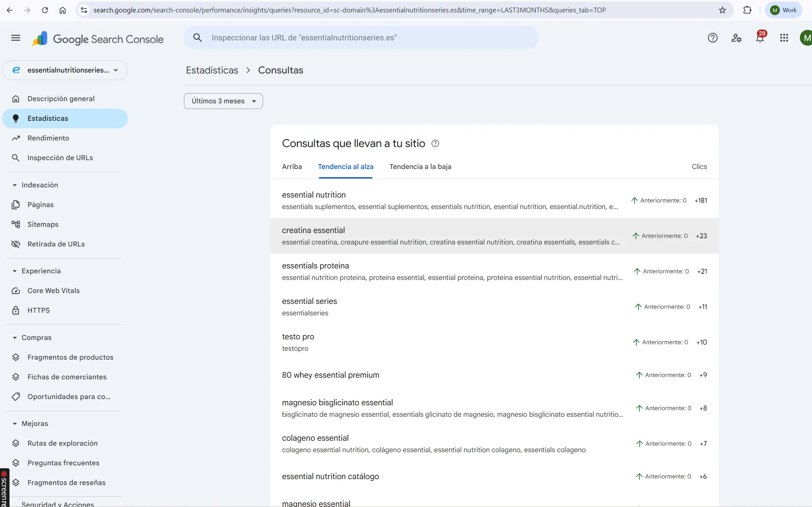Click the +181 clicks value
This screenshot has height=507, width=812.
pyautogui.click(x=700, y=201)
